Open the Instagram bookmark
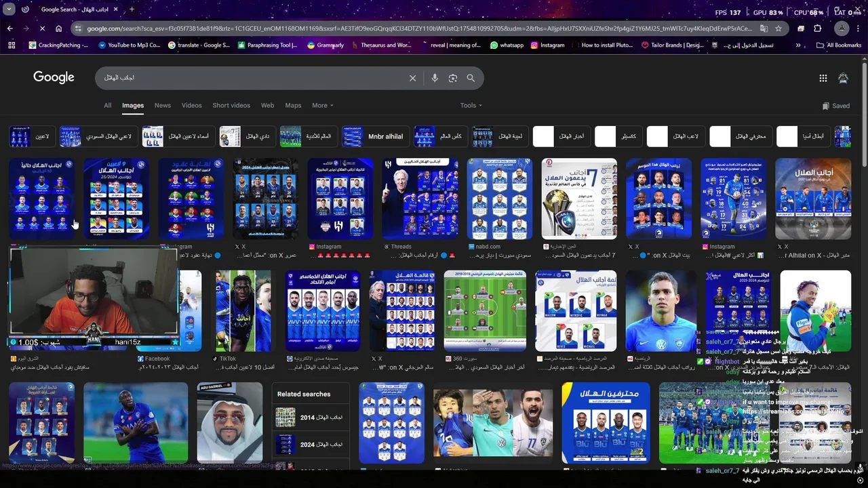Image resolution: width=868 pixels, height=488 pixels. pyautogui.click(x=547, y=45)
